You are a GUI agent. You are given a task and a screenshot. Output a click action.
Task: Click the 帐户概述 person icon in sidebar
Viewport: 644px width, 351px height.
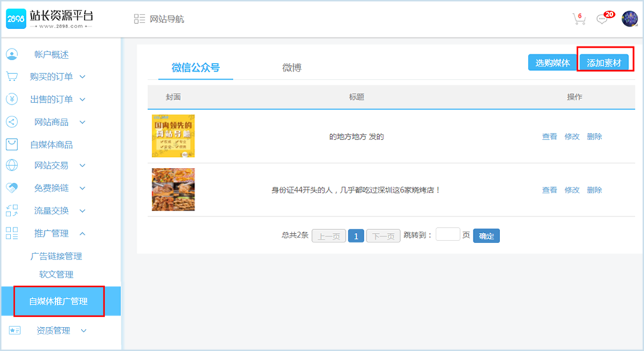click(x=12, y=54)
